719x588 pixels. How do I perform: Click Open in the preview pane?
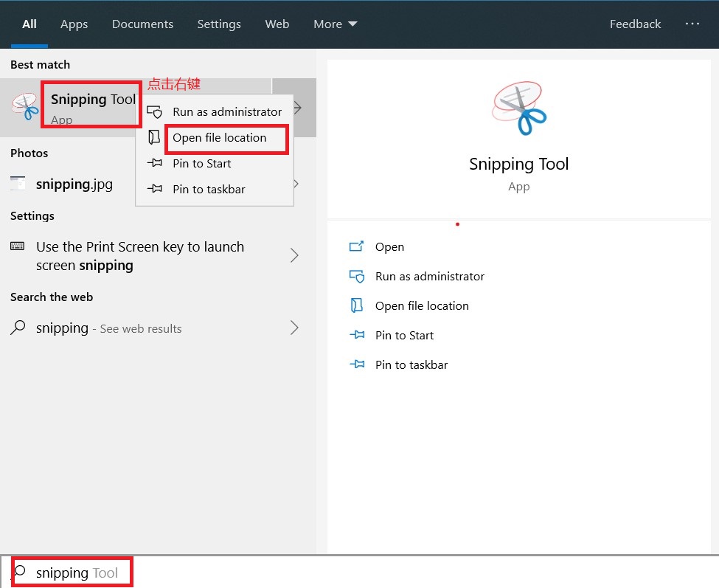389,246
